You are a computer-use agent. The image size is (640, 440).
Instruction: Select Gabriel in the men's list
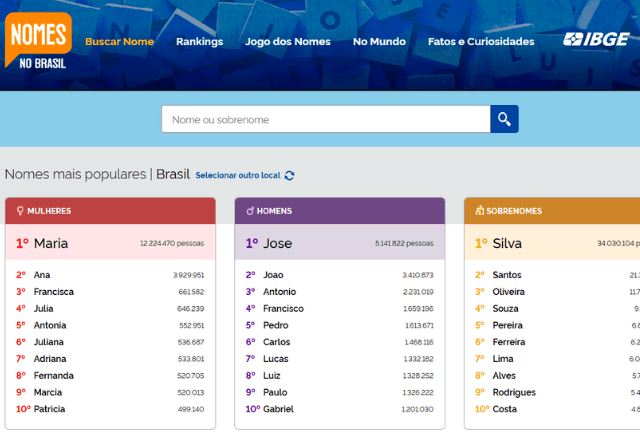(280, 409)
